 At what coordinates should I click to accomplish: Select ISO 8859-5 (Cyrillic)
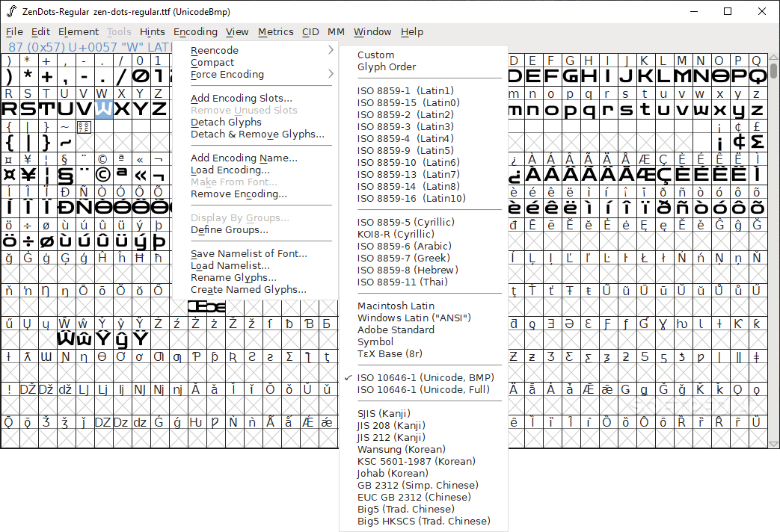[x=406, y=222]
